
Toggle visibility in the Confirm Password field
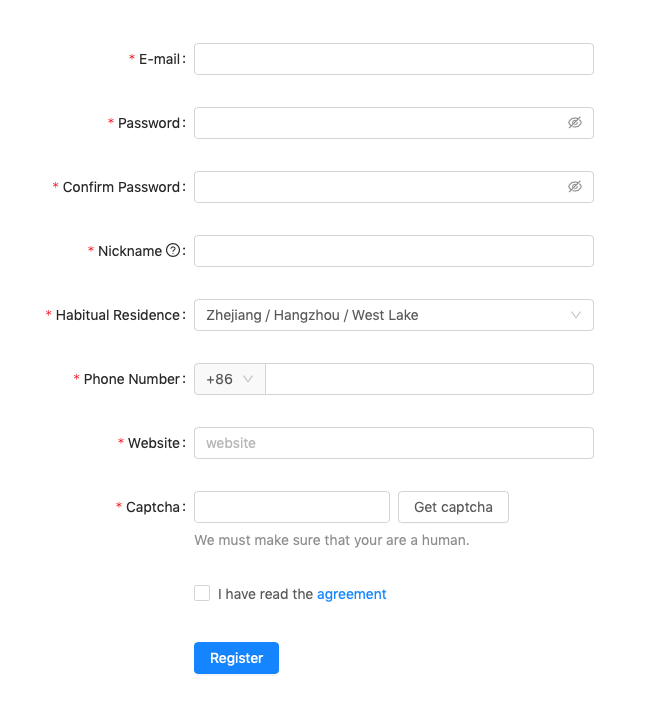point(575,187)
